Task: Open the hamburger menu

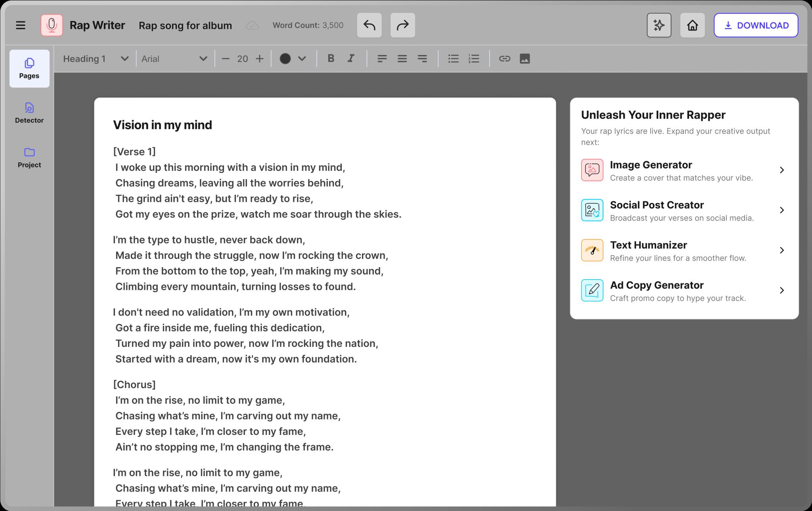Action: click(x=21, y=25)
